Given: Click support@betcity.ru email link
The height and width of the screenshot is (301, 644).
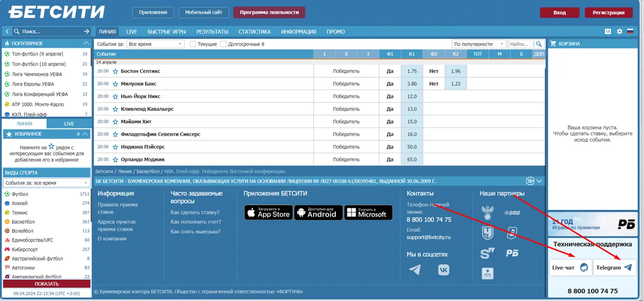Looking at the screenshot, I should click(428, 237).
